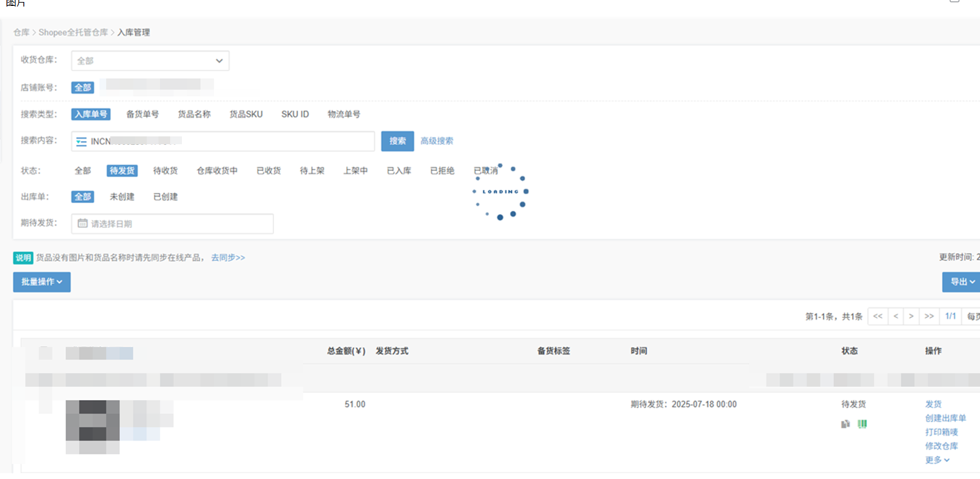Open Shopee全托管仓库 in breadcrumb

73,32
